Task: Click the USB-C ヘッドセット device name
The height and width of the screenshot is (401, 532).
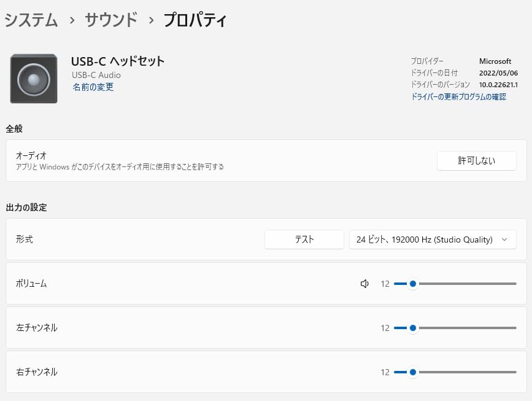Action: (x=118, y=61)
